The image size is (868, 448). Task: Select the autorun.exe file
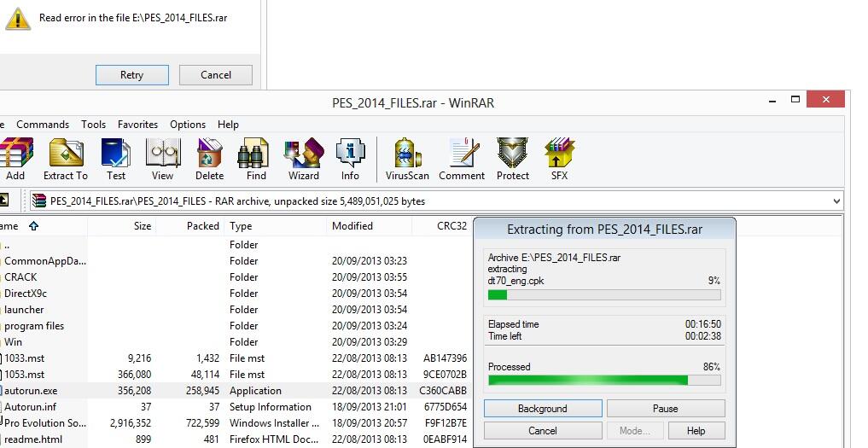(236, 391)
